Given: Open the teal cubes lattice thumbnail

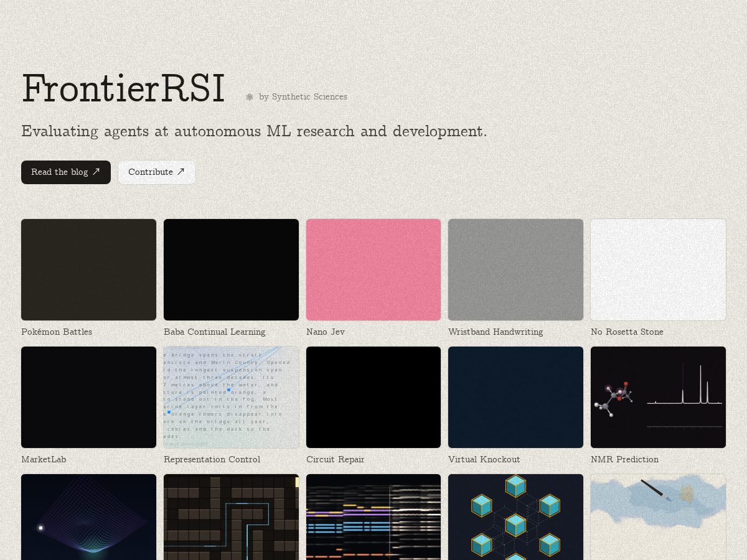Looking at the screenshot, I should [515, 517].
